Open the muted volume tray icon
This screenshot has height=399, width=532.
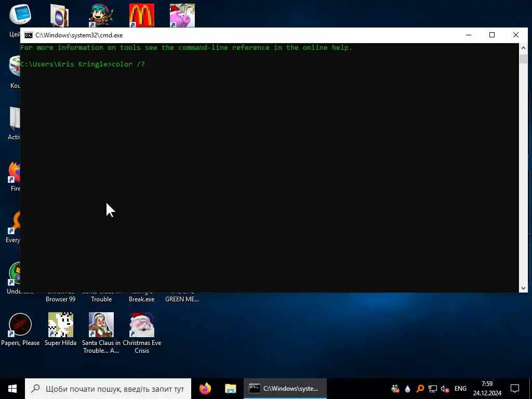point(445,389)
